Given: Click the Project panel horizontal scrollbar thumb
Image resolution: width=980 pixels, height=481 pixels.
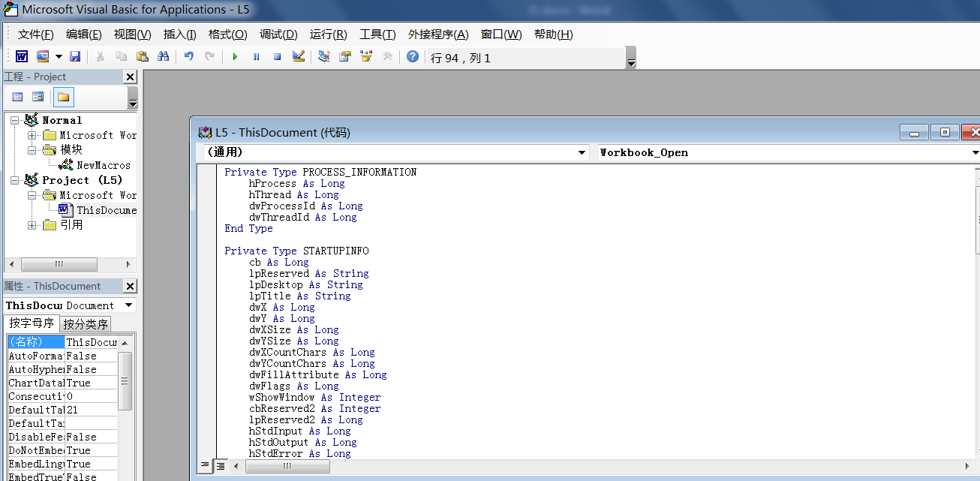Looking at the screenshot, I should (59, 264).
